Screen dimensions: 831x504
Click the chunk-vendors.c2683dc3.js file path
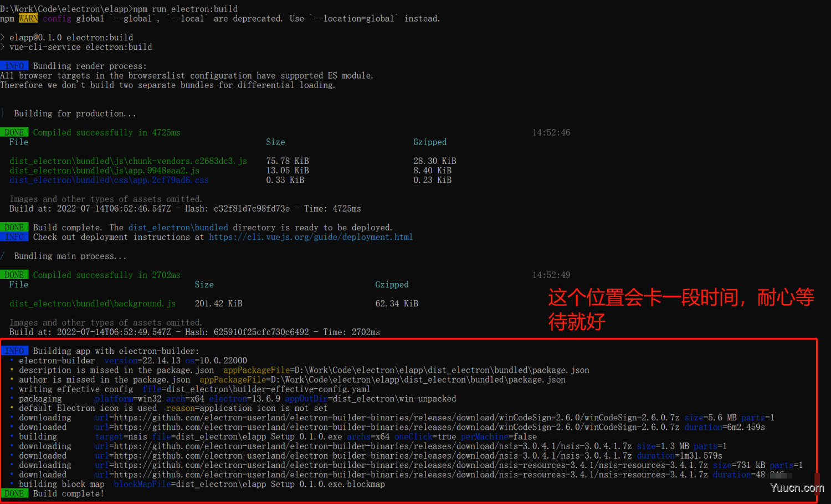pyautogui.click(x=128, y=161)
